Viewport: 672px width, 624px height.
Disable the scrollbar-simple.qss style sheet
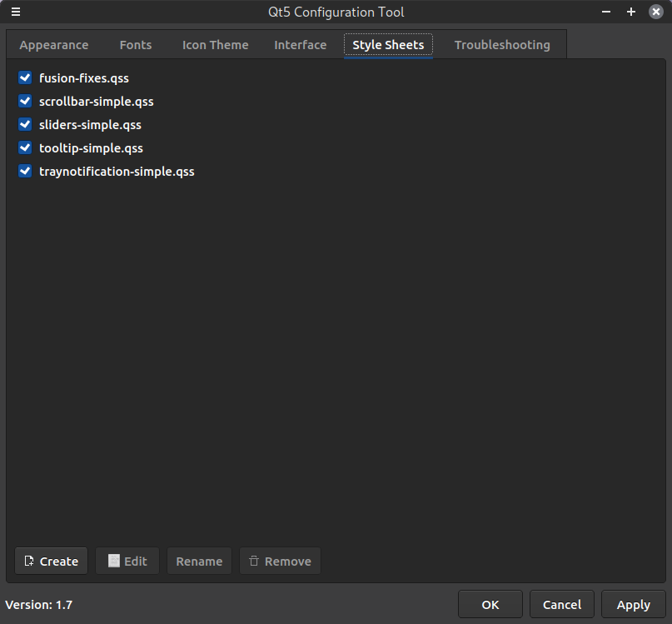pos(25,102)
